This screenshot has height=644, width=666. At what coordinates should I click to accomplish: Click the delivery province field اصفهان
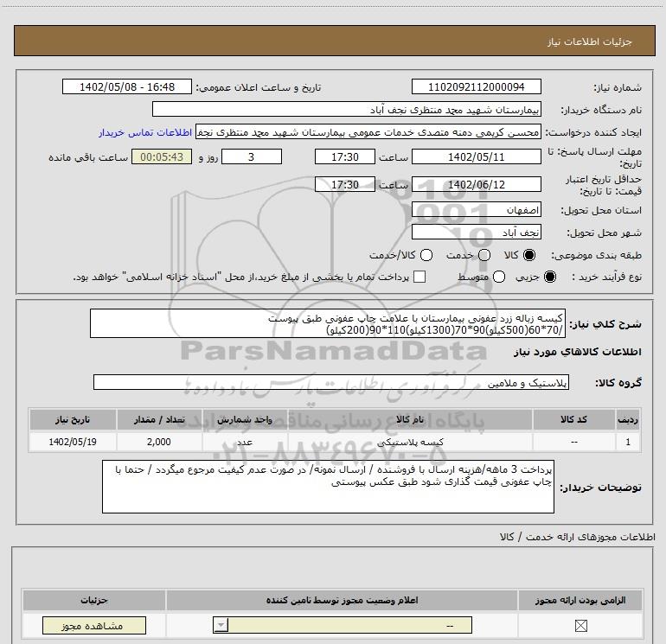click(x=476, y=210)
